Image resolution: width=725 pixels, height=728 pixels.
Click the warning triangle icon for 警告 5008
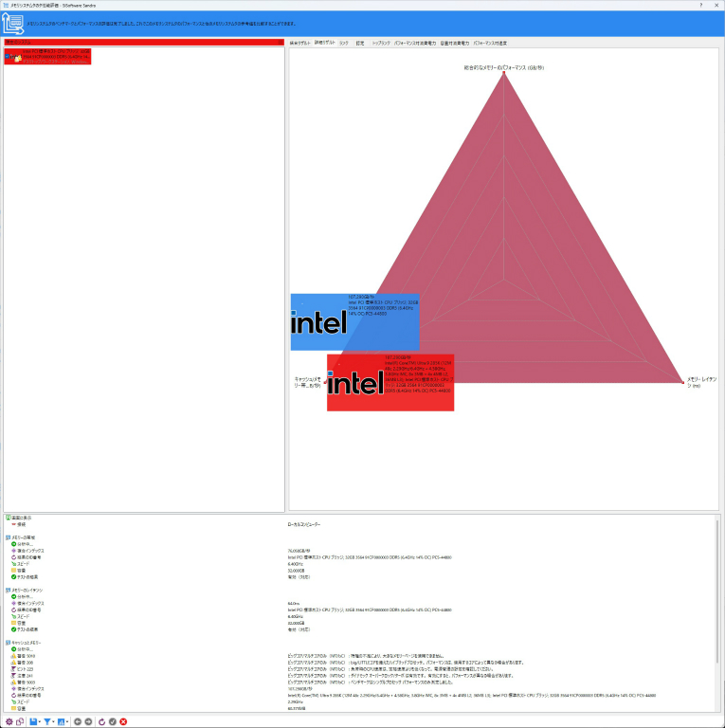click(x=14, y=682)
